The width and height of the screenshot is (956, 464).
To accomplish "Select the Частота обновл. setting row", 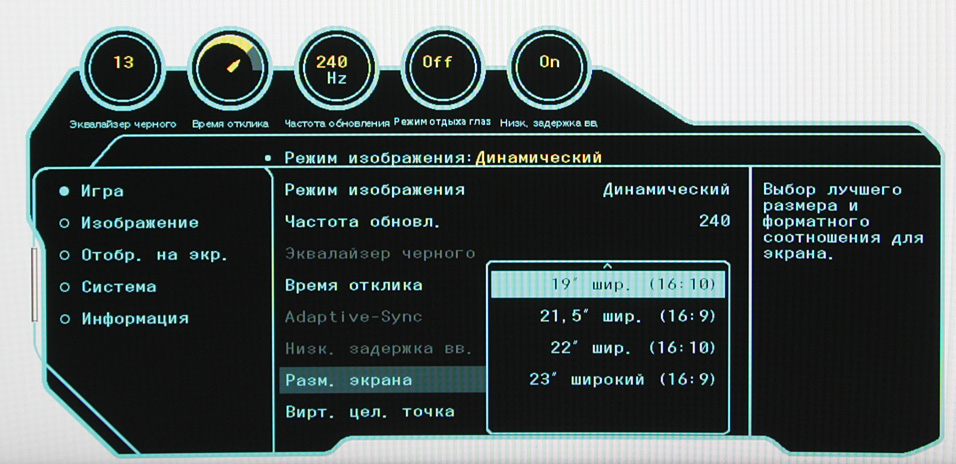I will [x=507, y=221].
